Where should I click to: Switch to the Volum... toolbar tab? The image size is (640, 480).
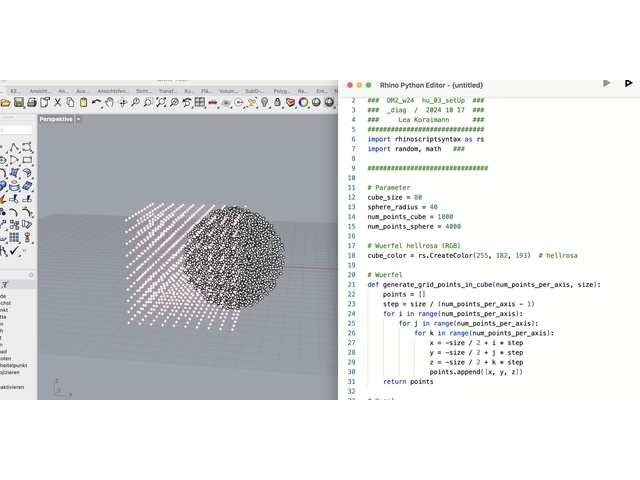pos(228,91)
